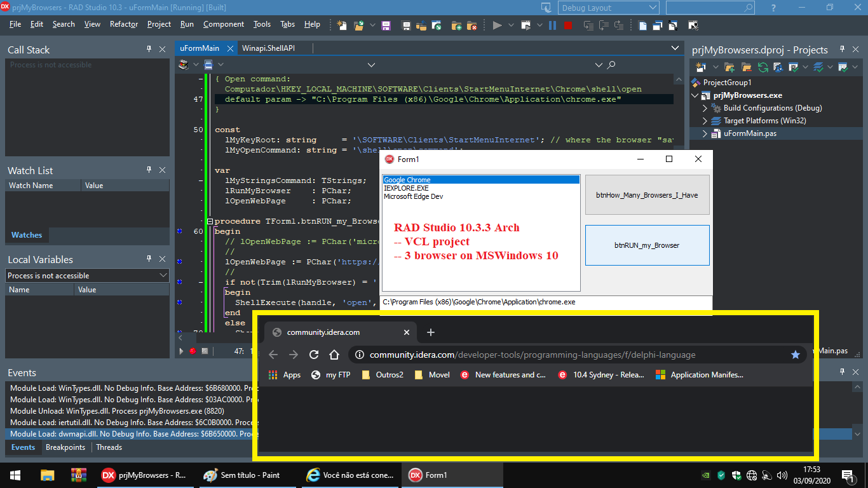Open File Explorer from taskbar
The width and height of the screenshot is (868, 488).
(48, 475)
